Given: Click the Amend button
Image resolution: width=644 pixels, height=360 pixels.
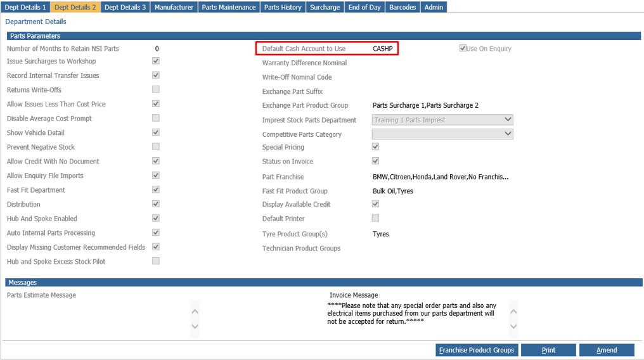Looking at the screenshot, I should 607,350.
